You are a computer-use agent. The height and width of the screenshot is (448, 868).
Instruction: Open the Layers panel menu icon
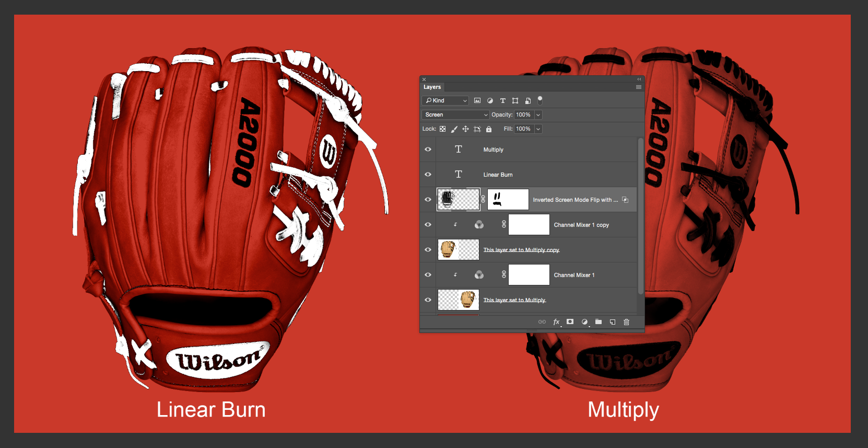(638, 87)
